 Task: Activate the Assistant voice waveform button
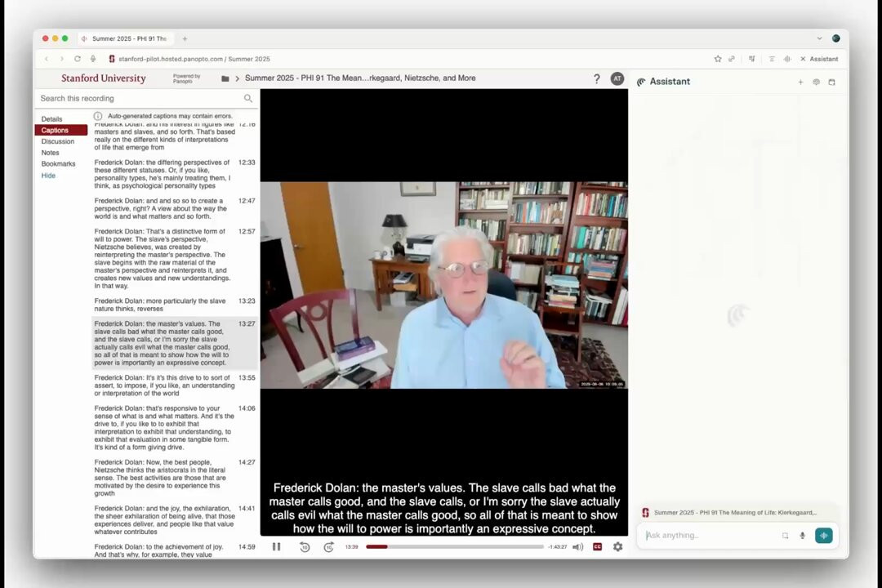point(823,536)
